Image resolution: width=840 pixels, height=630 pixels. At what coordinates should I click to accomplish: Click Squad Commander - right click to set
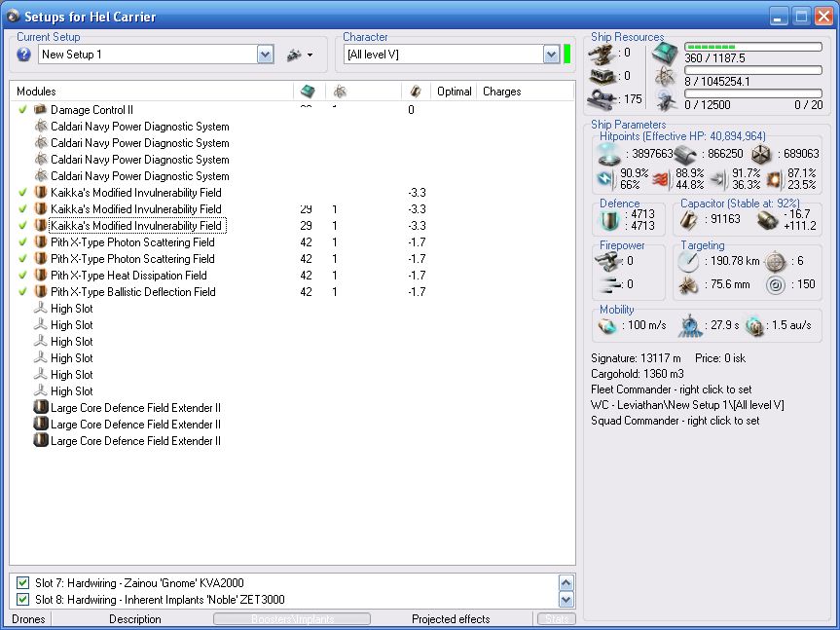(x=675, y=421)
